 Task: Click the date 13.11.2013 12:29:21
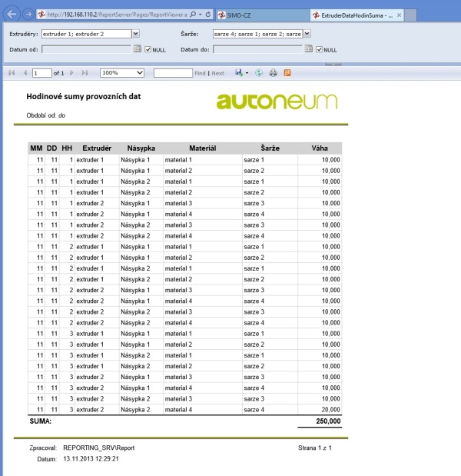[91, 458]
